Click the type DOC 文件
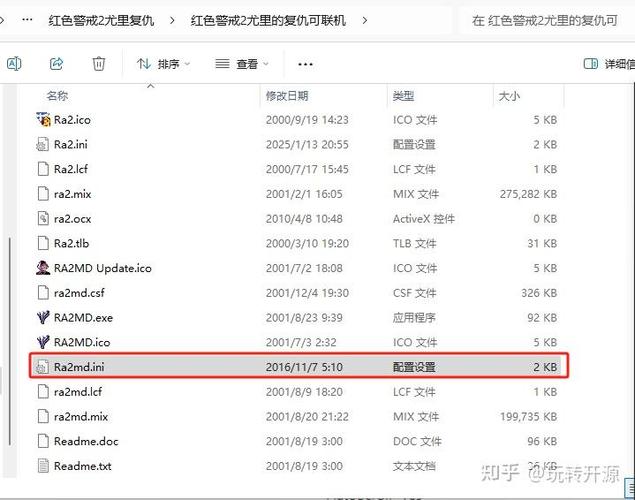This screenshot has width=635, height=500. [417, 441]
